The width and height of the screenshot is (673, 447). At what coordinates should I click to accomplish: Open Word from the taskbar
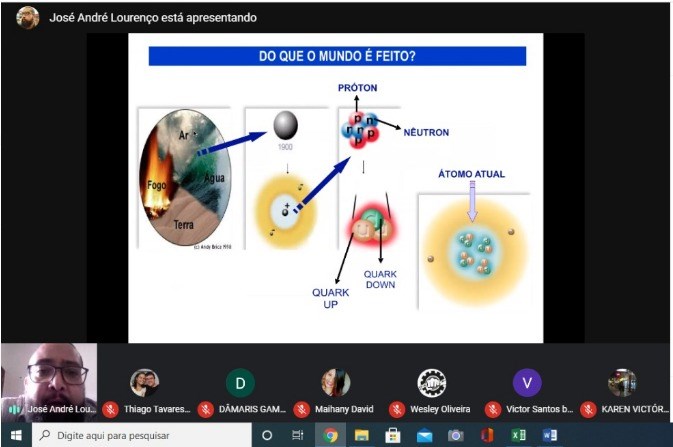pos(549,436)
